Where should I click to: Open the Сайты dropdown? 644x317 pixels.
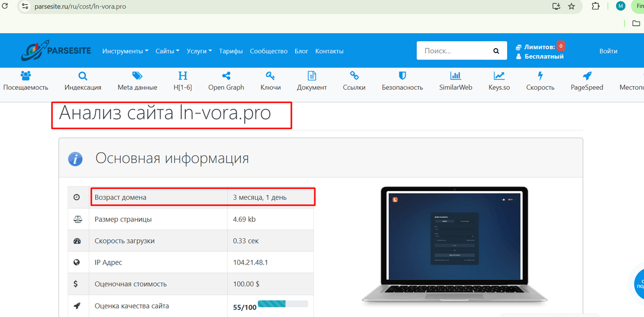pyautogui.click(x=167, y=51)
